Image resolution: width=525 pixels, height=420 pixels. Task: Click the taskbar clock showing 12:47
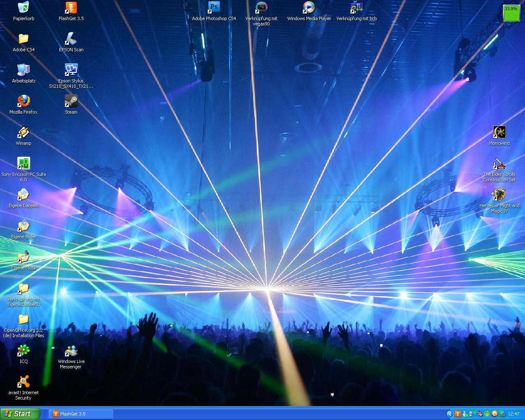pos(514,414)
